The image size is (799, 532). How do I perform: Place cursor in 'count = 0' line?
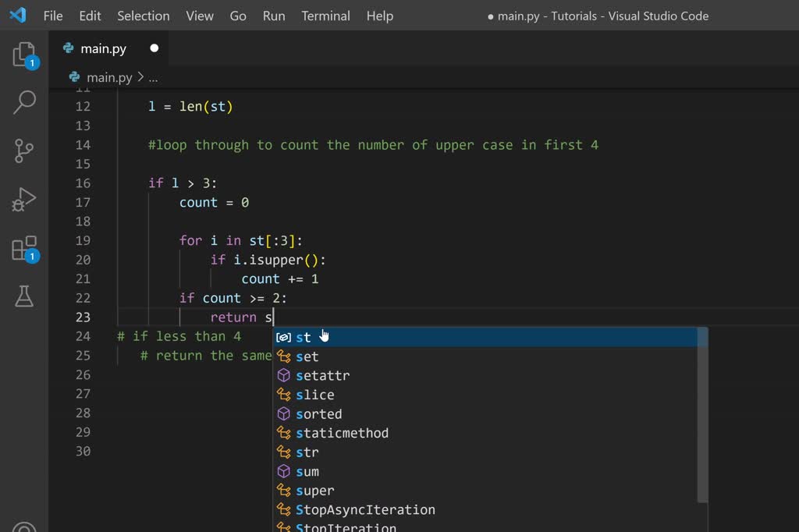[214, 202]
